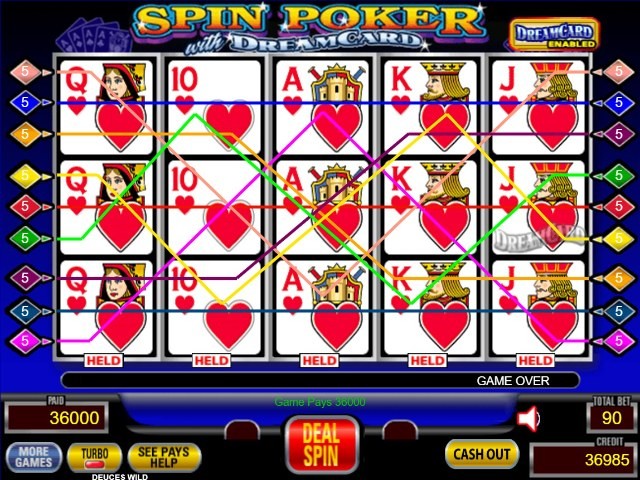
Task: Select the middle-row King of hearts card
Action: click(x=430, y=208)
